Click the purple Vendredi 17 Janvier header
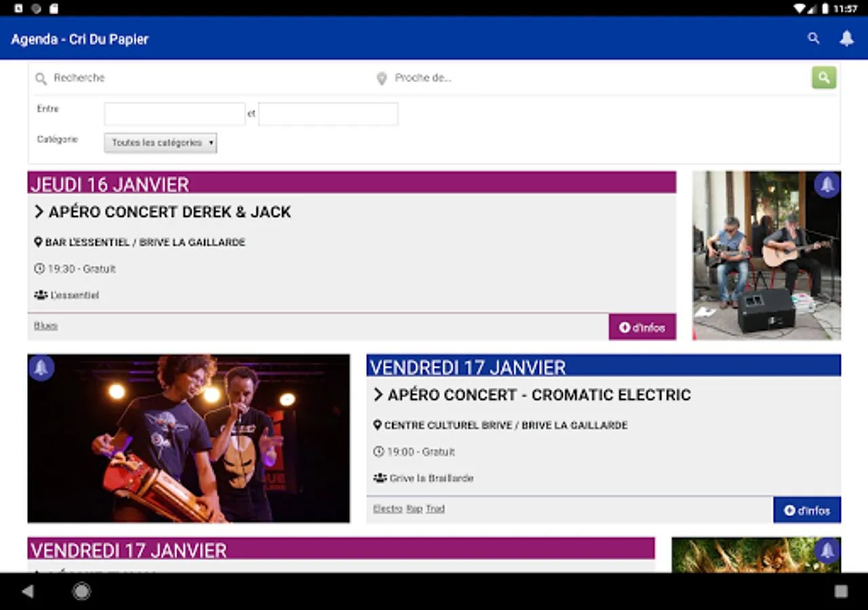This screenshot has width=868, height=610. 341,549
